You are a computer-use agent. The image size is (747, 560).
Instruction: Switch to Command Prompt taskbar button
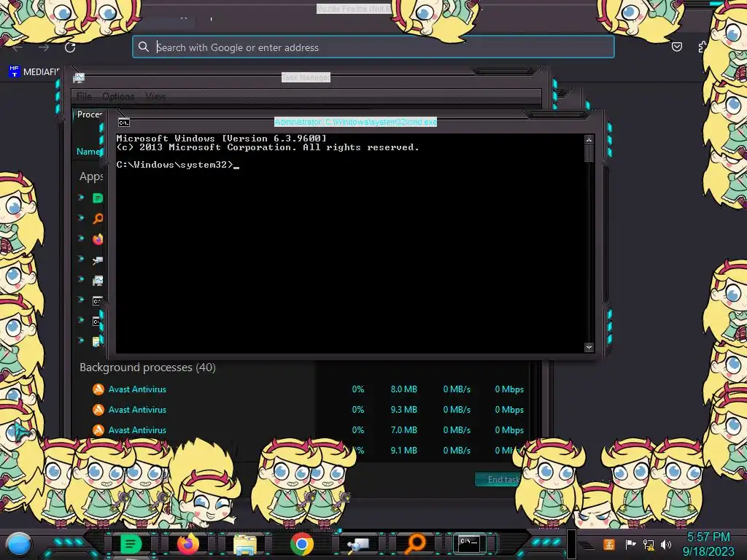[469, 543]
